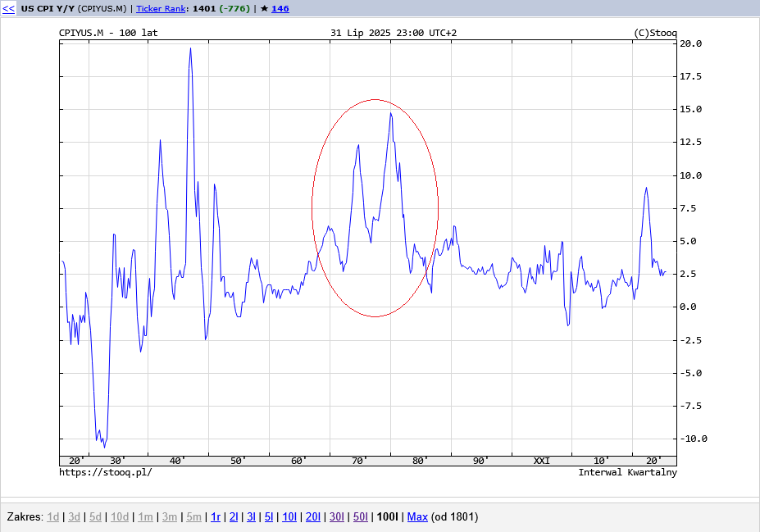
Task: Select the 3l range link
Action: [x=251, y=517]
